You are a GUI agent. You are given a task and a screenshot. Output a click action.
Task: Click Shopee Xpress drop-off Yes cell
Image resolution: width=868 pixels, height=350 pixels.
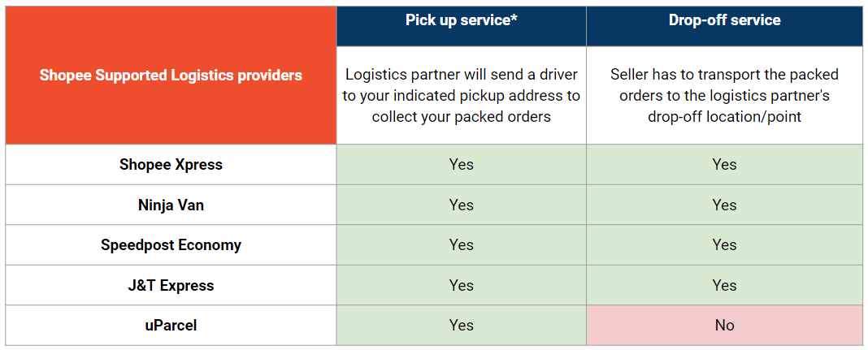pos(724,165)
